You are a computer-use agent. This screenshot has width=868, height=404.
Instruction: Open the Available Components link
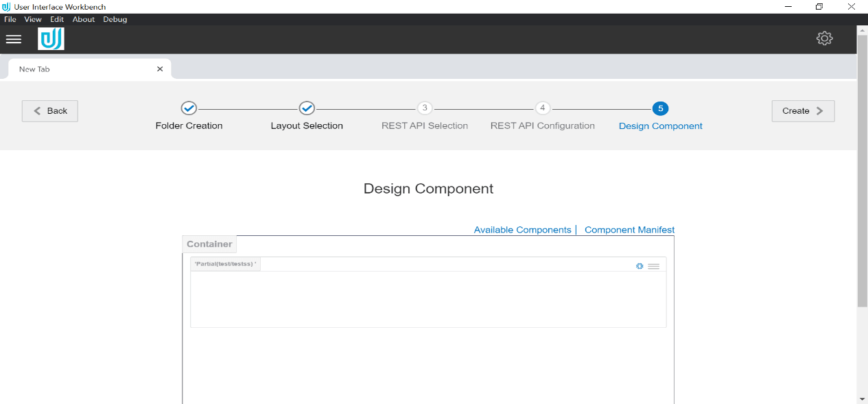(522, 230)
